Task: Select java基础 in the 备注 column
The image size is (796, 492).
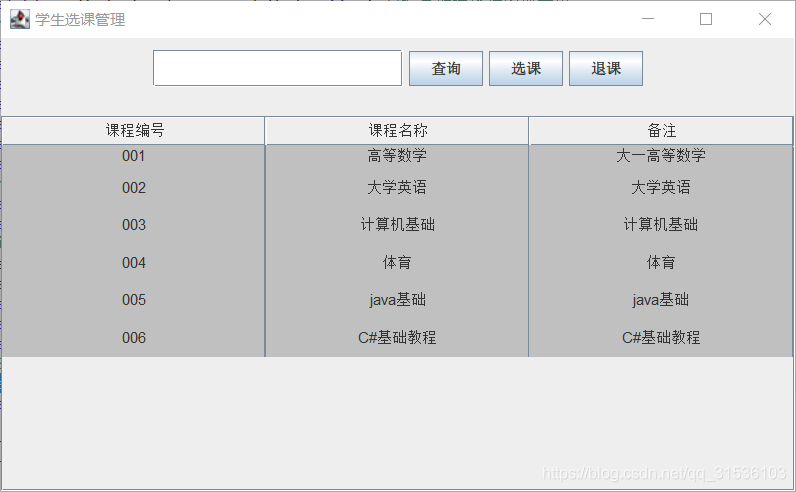Action: pos(661,300)
